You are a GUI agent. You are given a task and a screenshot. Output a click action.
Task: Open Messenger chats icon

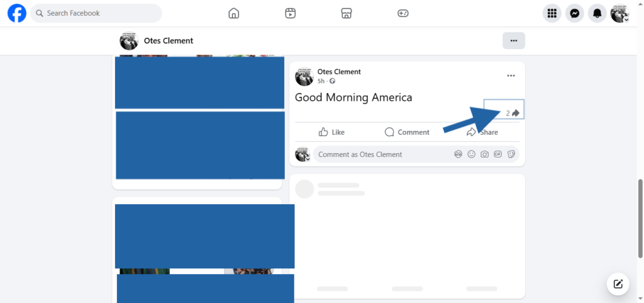(x=574, y=13)
